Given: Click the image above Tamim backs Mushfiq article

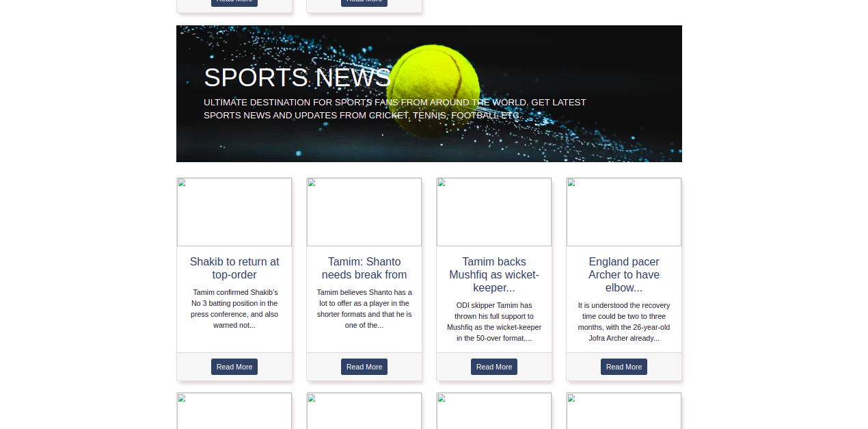Looking at the screenshot, I should point(494,212).
